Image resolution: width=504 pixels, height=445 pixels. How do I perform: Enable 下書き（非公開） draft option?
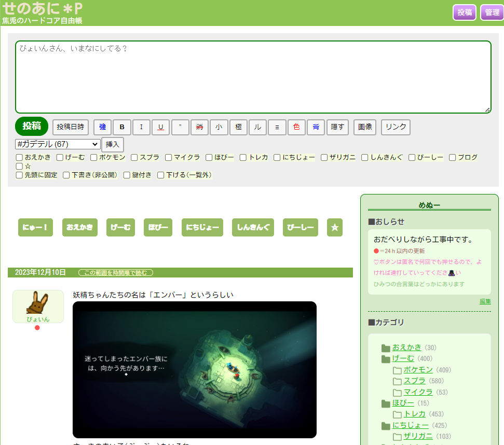click(x=66, y=175)
